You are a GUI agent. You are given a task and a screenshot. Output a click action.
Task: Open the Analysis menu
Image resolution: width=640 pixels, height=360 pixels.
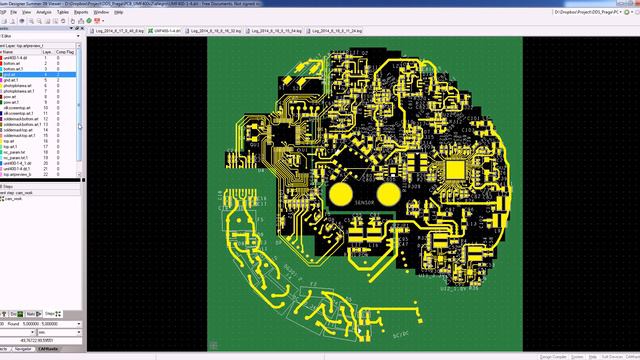click(x=44, y=12)
